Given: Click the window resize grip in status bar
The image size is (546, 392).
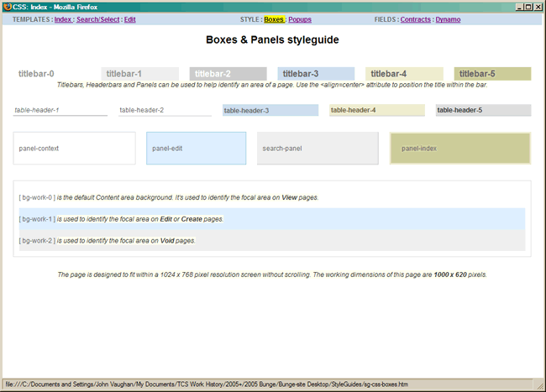Looking at the screenshot, I should coord(539,384).
